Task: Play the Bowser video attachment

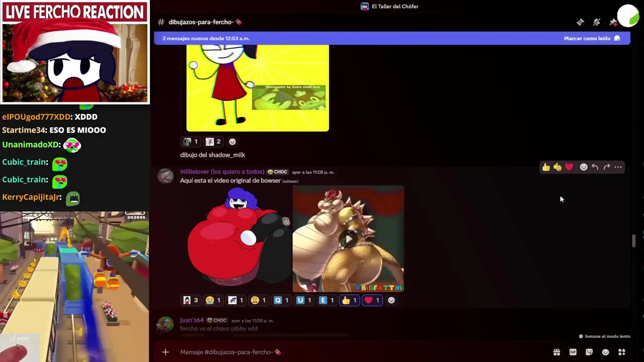Action: [x=348, y=239]
